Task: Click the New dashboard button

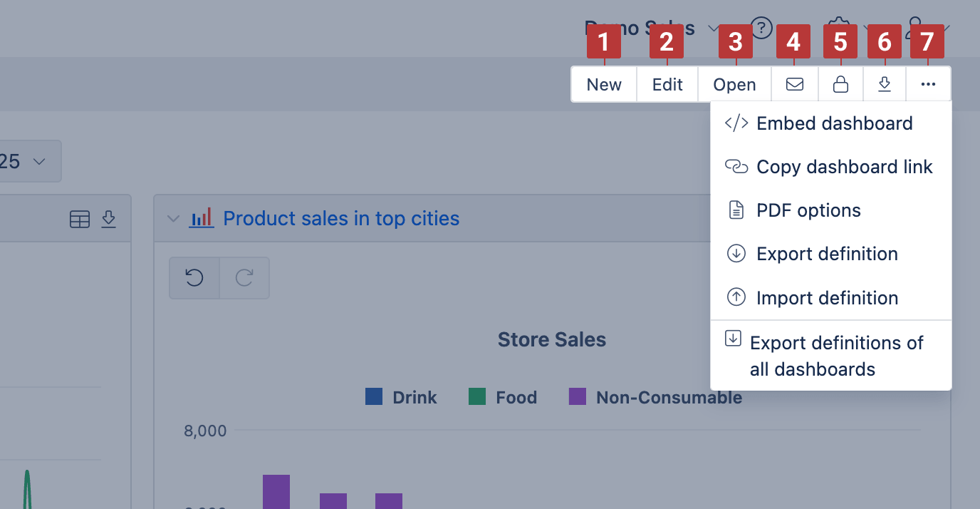Action: pos(604,84)
